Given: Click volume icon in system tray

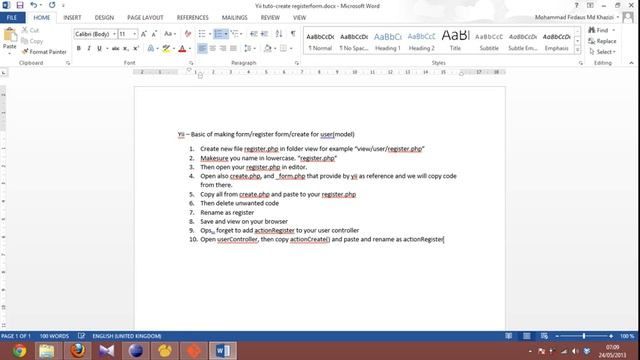Looking at the screenshot, I should tap(575, 351).
